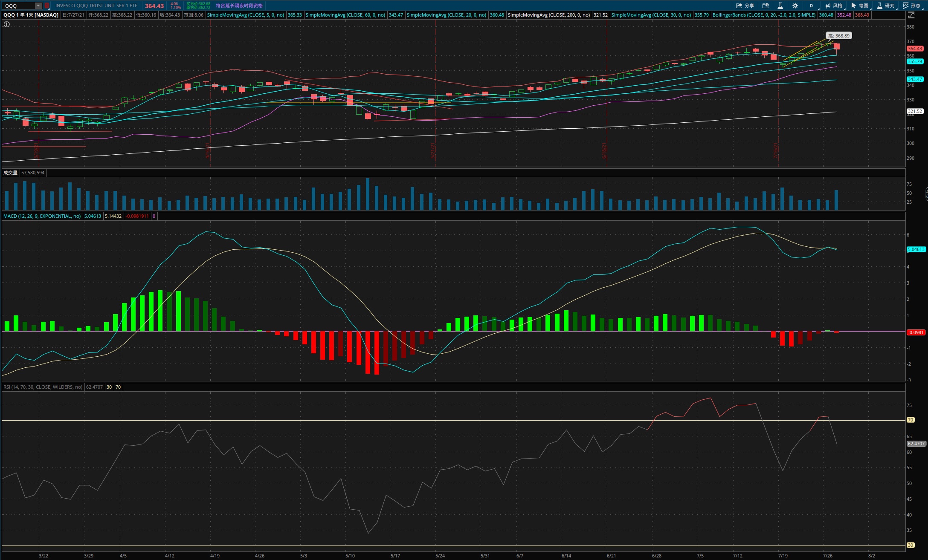
Task: Click the MACD value 5.04613
Action: pos(93,216)
